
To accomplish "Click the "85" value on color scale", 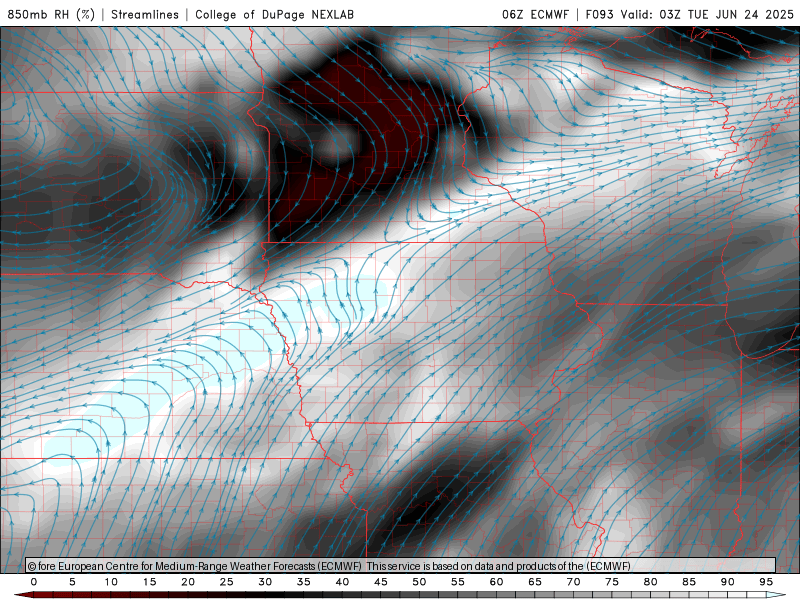I will click(689, 582).
